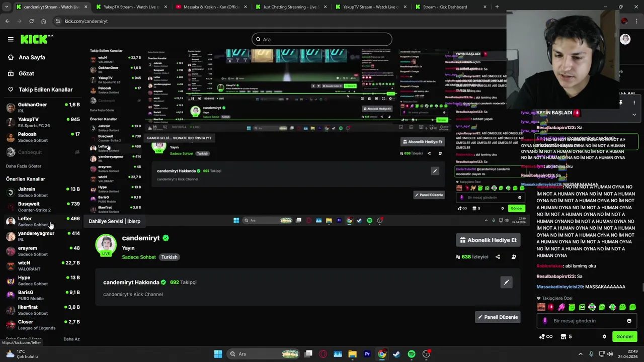Open Jahrein recommended channel
644x362 pixels.
pyautogui.click(x=42, y=192)
